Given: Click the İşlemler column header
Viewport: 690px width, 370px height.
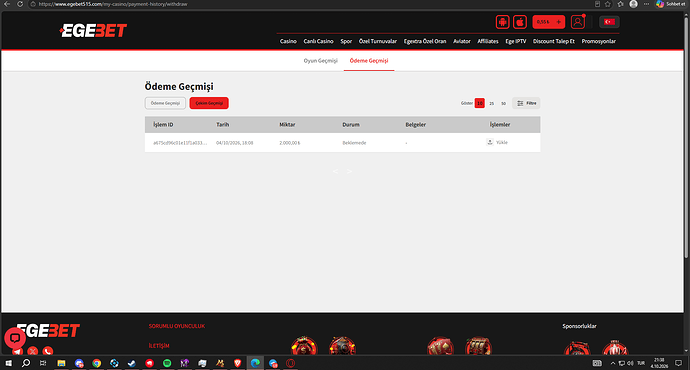Looking at the screenshot, I should pos(500,125).
